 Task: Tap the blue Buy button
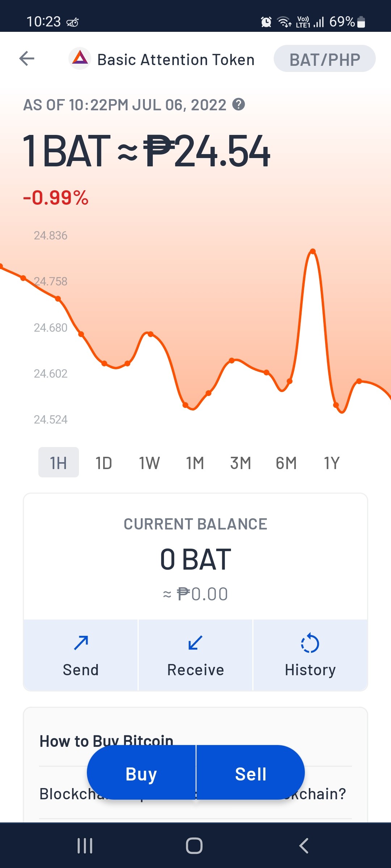141,772
